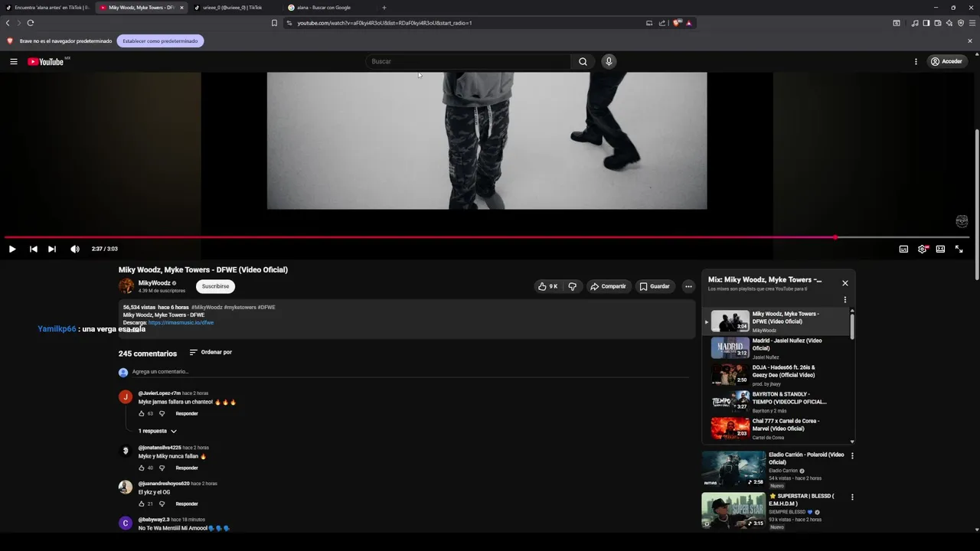Open the player settings gear
Image resolution: width=980 pixels, height=551 pixels.
pos(923,249)
